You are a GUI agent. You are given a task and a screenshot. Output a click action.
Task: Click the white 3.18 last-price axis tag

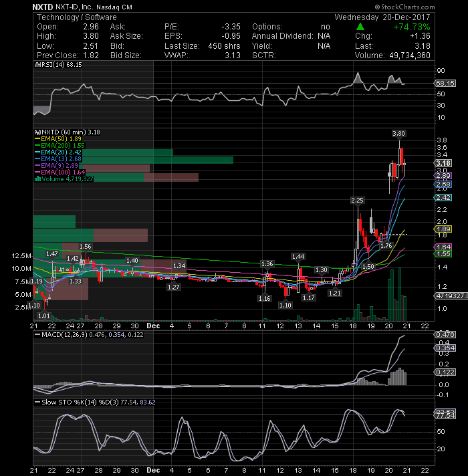443,163
